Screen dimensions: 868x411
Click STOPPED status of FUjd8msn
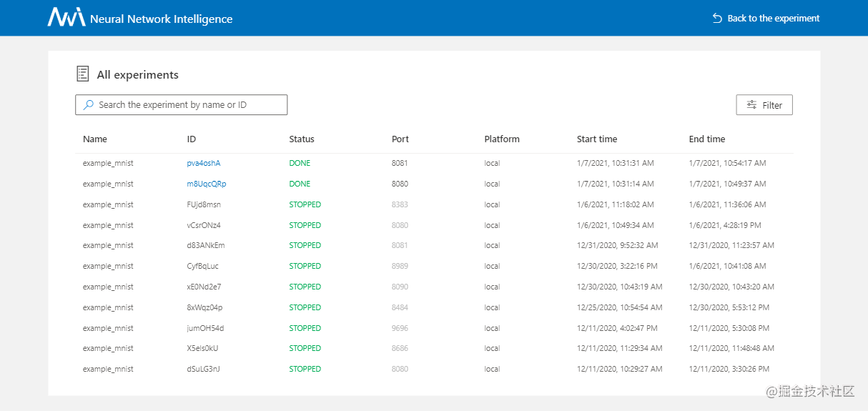tap(305, 204)
